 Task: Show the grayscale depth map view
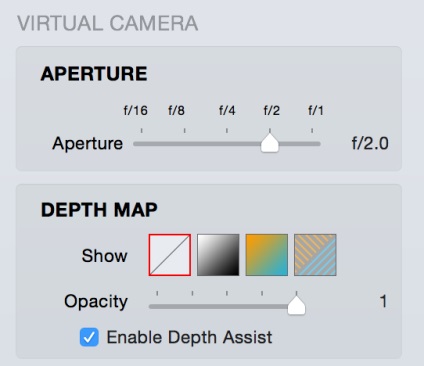218,255
